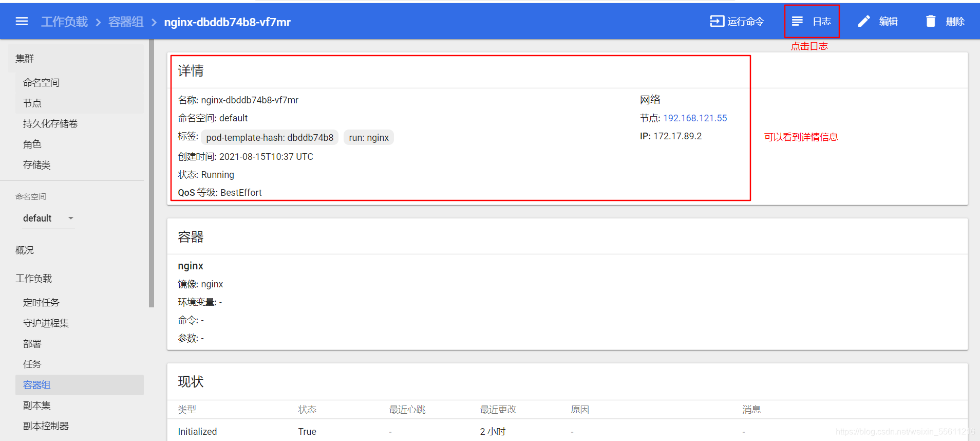Open 工作负载 section in the sidebar
The width and height of the screenshot is (980, 441).
33,279
